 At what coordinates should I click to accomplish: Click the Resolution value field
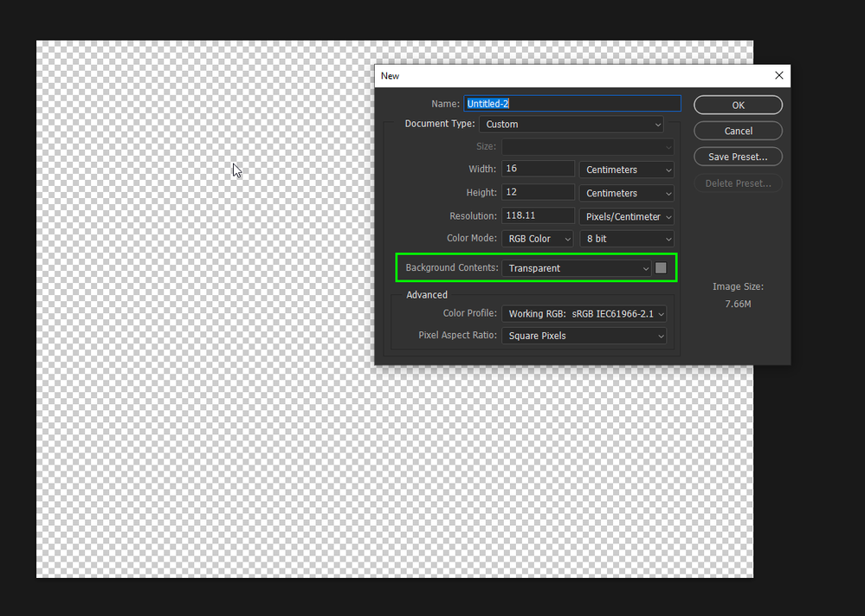click(x=538, y=215)
